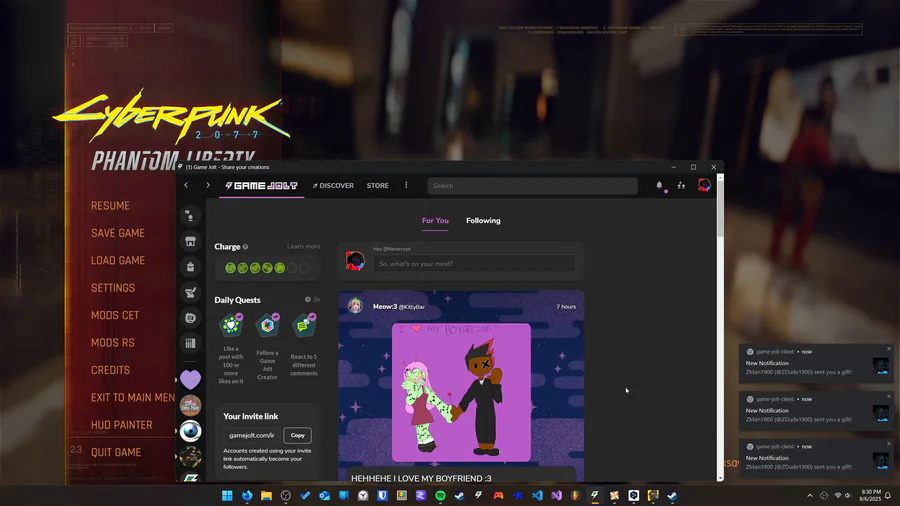
Task: Open HUD PAINTER in the Cyberpunk menu
Action: (122, 425)
